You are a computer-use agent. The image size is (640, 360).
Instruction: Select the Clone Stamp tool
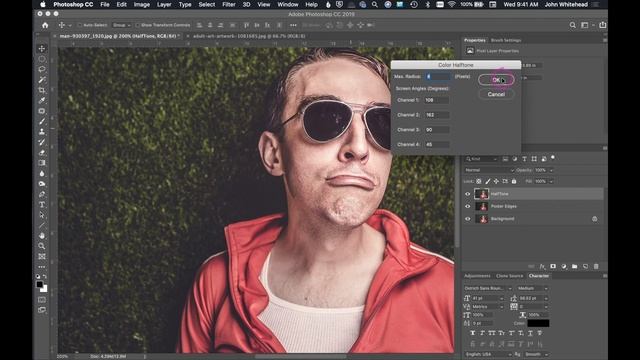(x=42, y=132)
